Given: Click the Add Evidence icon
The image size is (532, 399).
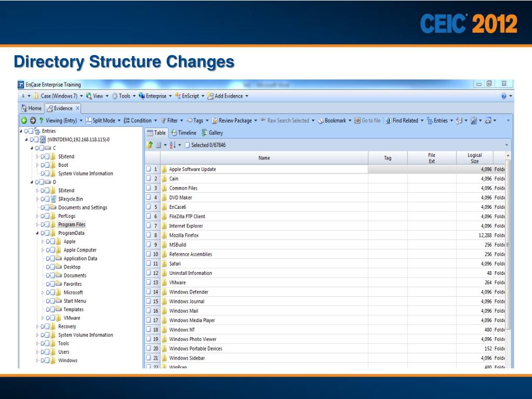Looking at the screenshot, I should click(x=210, y=96).
